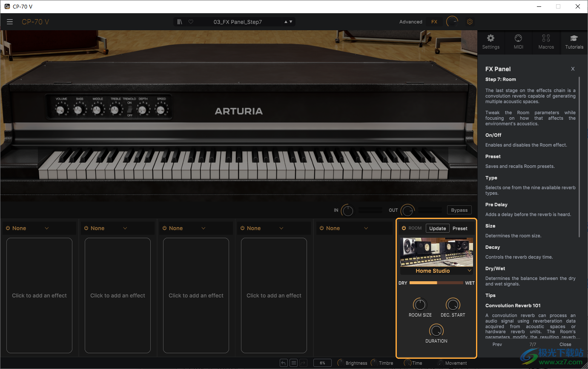
Task: Toggle the ROOM effect power switch
Action: (404, 228)
